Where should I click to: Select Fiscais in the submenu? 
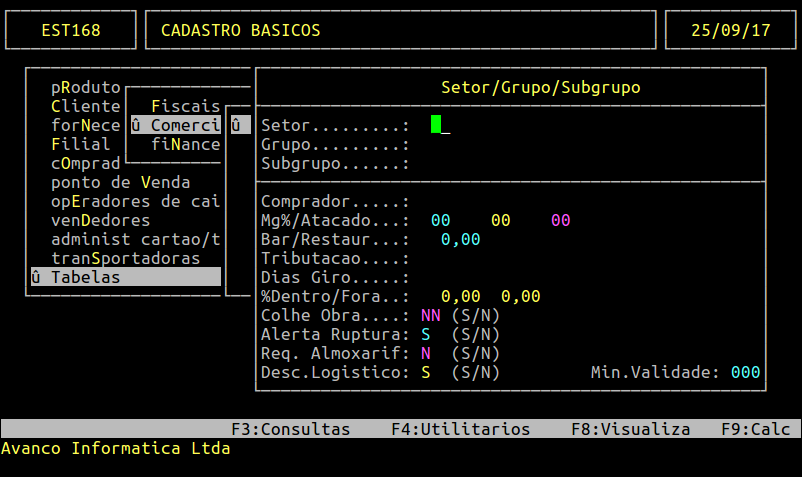(185, 106)
